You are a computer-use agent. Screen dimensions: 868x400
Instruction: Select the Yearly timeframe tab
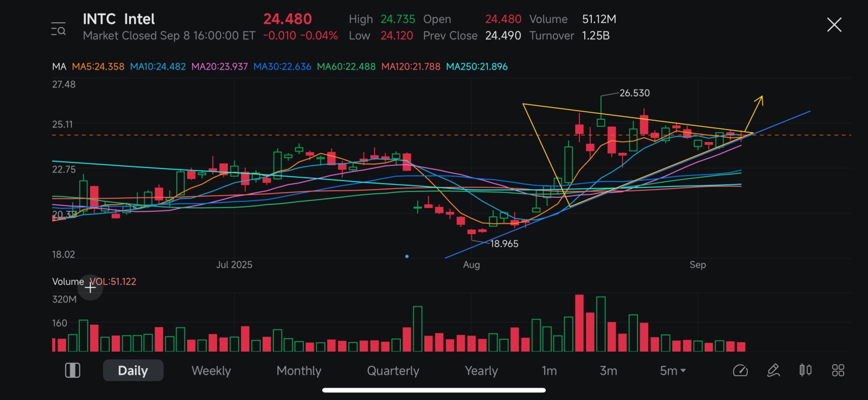coord(481,371)
